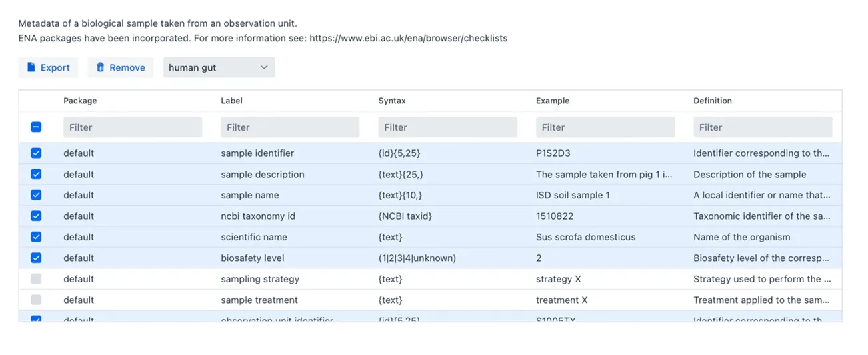The height and width of the screenshot is (355, 868).
Task: Sort by the Syntax column header
Action: point(392,101)
